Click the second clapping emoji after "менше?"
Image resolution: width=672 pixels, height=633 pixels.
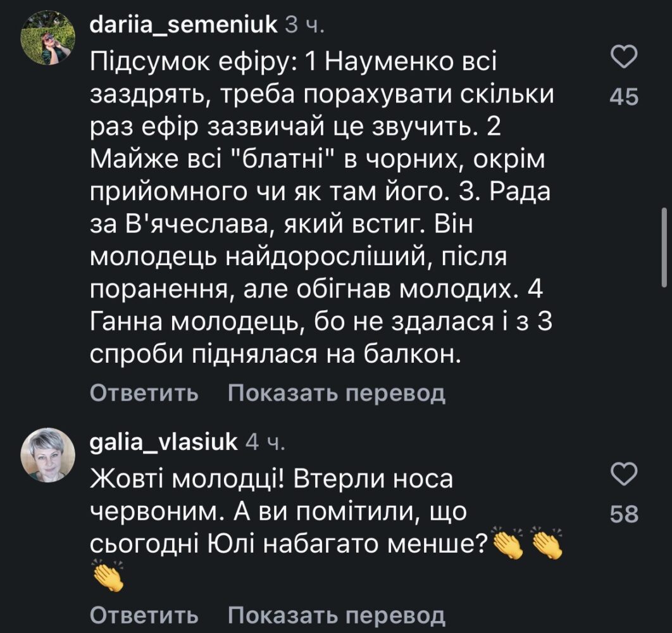547,544
